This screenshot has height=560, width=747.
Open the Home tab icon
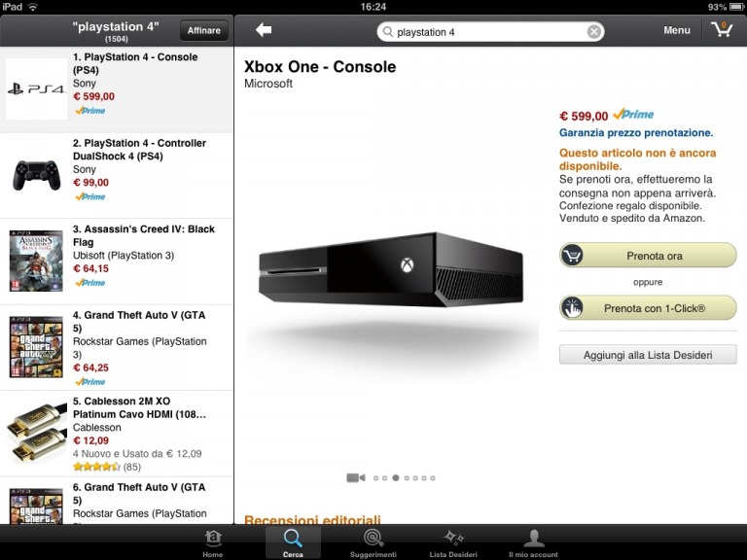[x=212, y=543]
